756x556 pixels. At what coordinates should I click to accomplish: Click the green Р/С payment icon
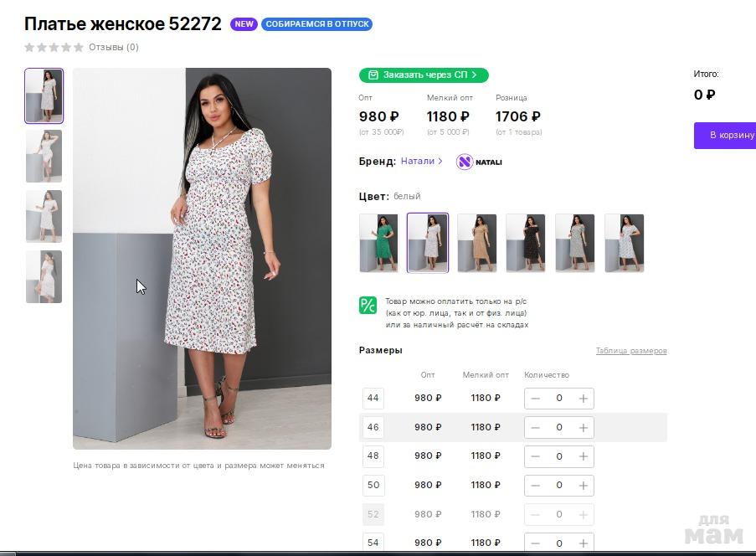[368, 306]
